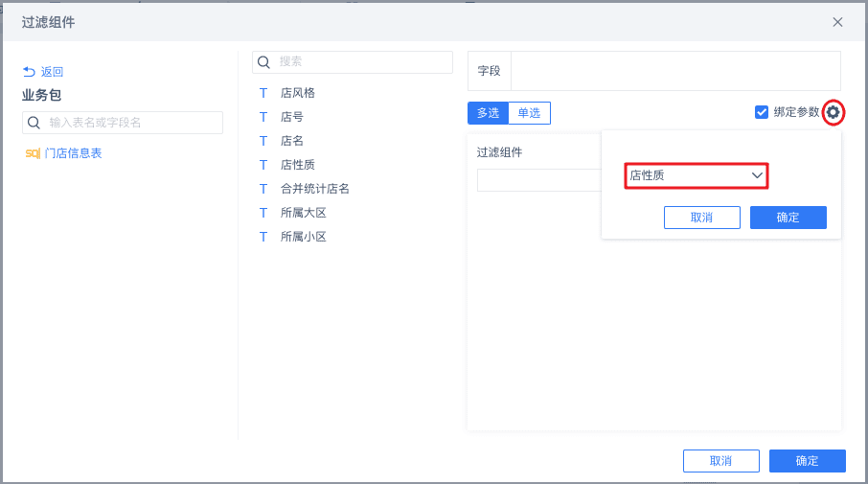Screen dimensions: 868x484
Task: Click 确定 in the parameter popup
Action: coord(788,218)
